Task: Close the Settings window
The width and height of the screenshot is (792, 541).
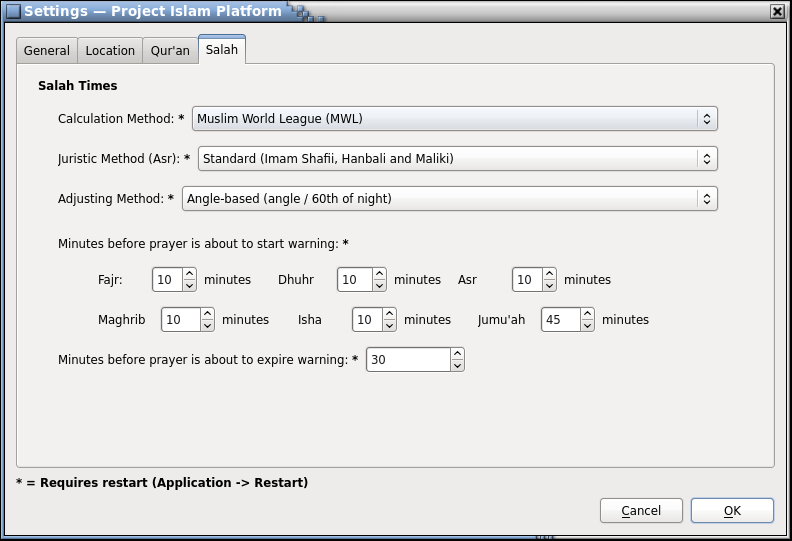Action: coord(777,11)
